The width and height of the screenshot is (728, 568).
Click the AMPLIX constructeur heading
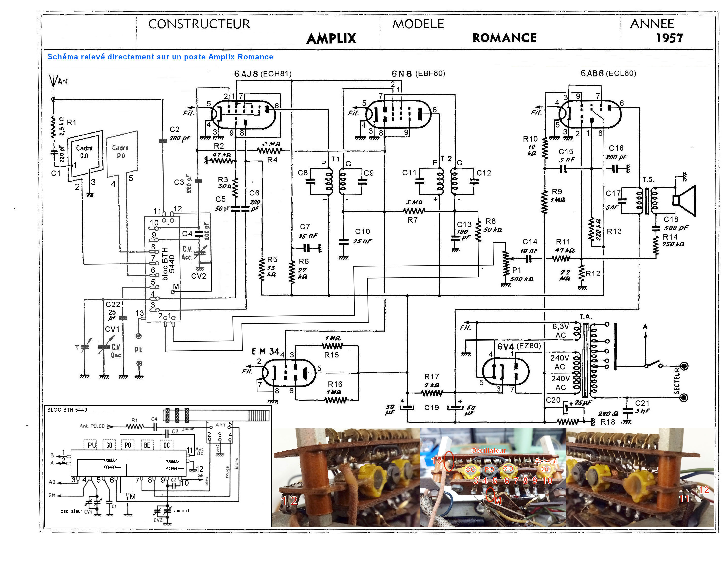click(x=331, y=38)
